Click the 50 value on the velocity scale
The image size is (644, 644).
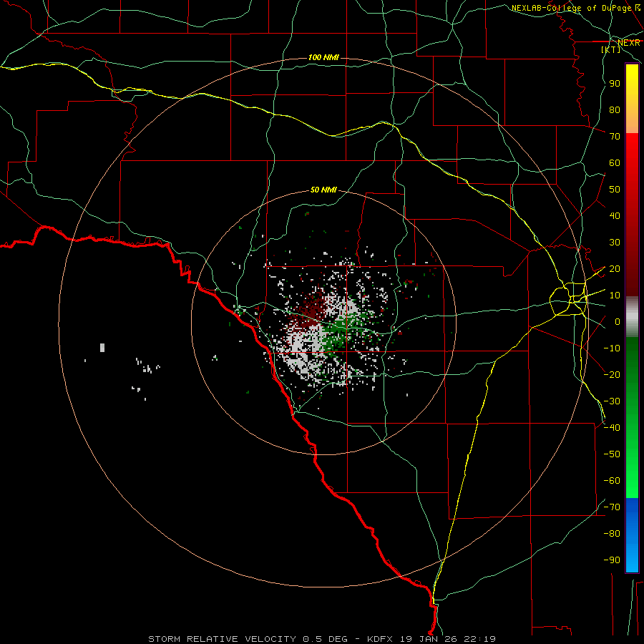615,190
